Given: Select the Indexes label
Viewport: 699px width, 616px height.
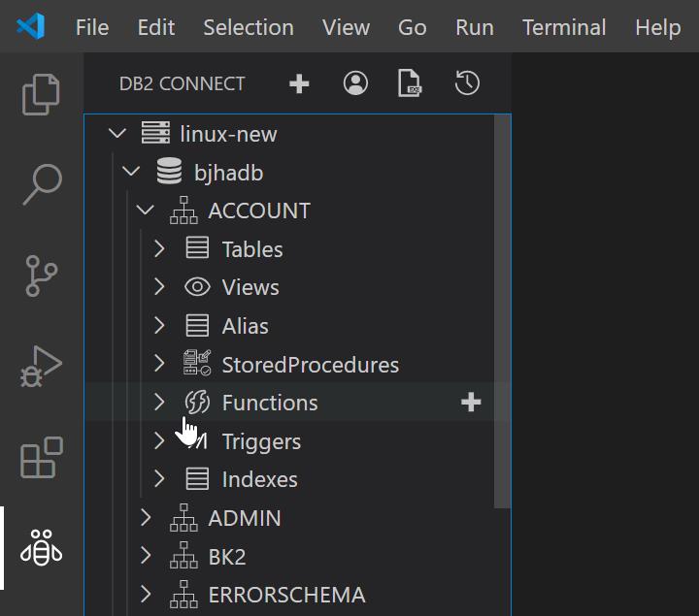Looking at the screenshot, I should tap(260, 480).
